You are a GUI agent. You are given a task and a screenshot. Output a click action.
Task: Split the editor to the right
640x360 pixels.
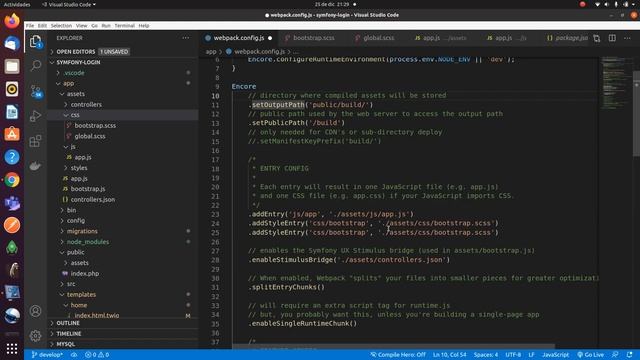[612, 38]
